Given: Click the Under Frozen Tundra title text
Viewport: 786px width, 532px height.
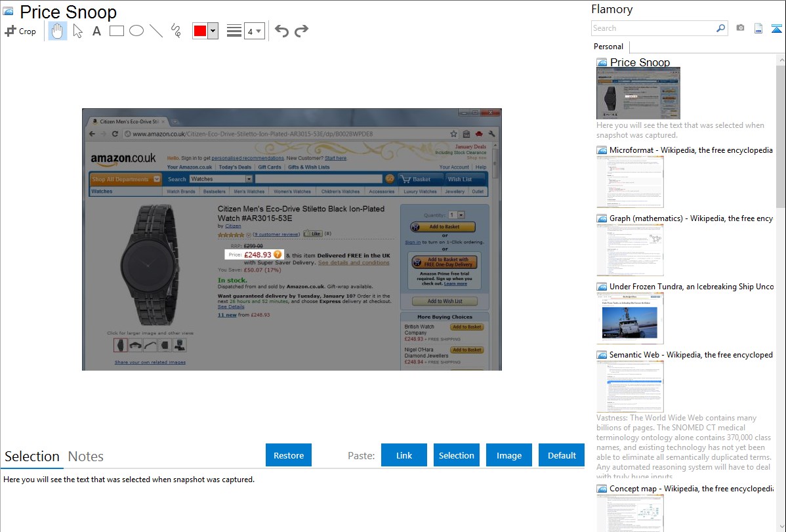Looking at the screenshot, I should (x=692, y=287).
